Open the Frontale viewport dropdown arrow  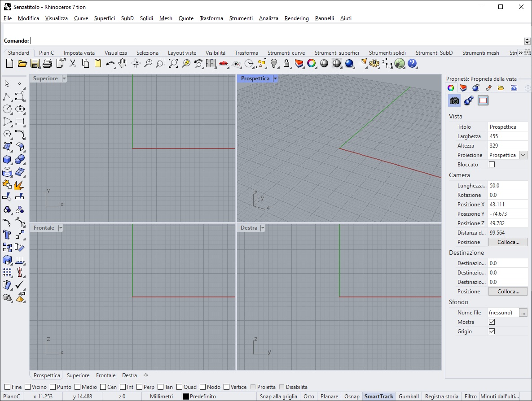[61, 228]
